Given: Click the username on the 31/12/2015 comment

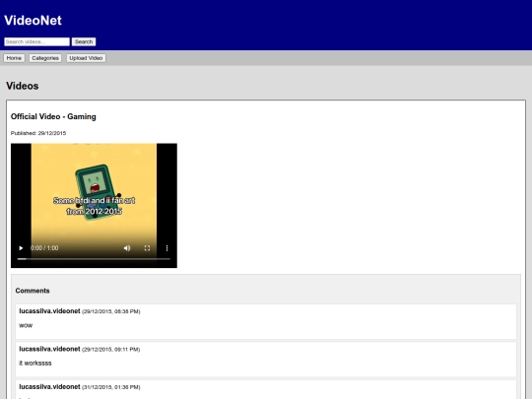Looking at the screenshot, I should pyautogui.click(x=49, y=387).
